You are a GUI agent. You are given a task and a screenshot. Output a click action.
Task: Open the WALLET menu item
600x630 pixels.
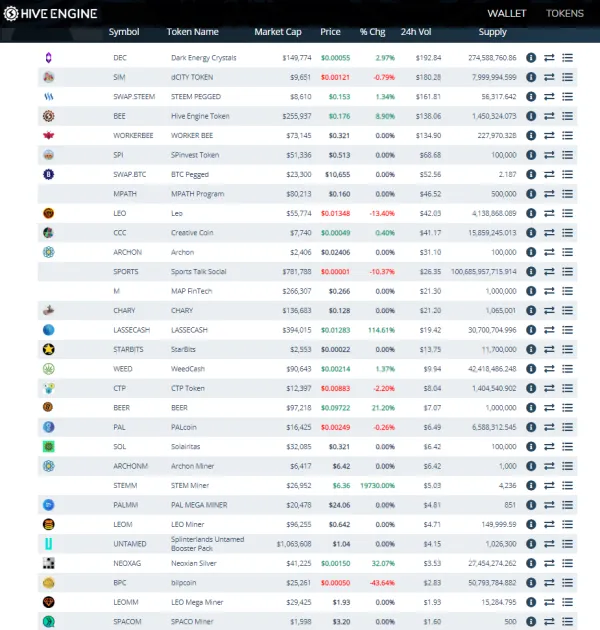(506, 13)
